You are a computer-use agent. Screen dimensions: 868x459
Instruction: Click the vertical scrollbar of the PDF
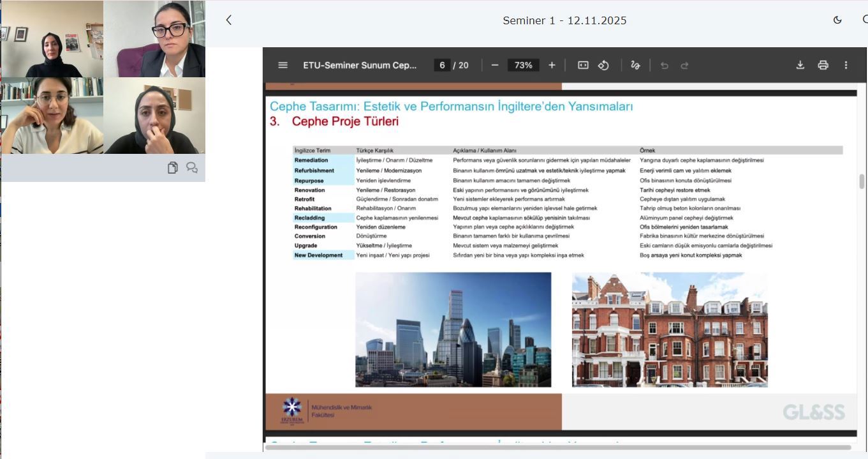[862, 182]
